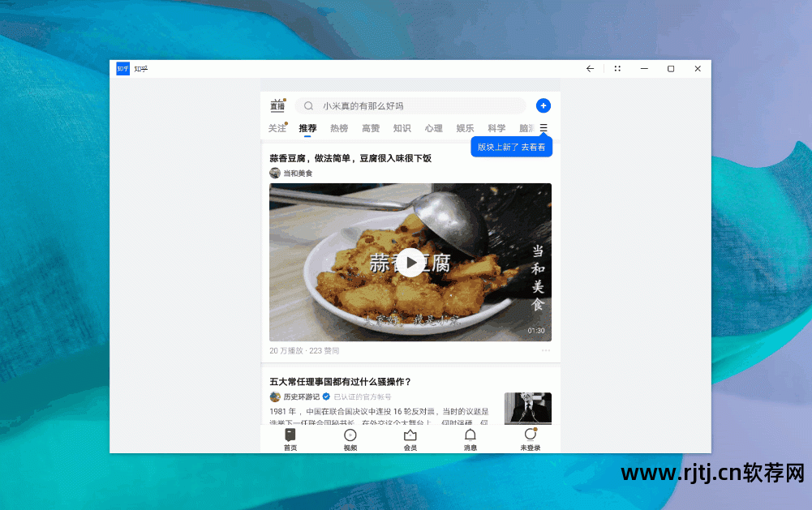Click the 已认证的官方帐号 label
Viewport: 812px width, 510px height.
(363, 396)
